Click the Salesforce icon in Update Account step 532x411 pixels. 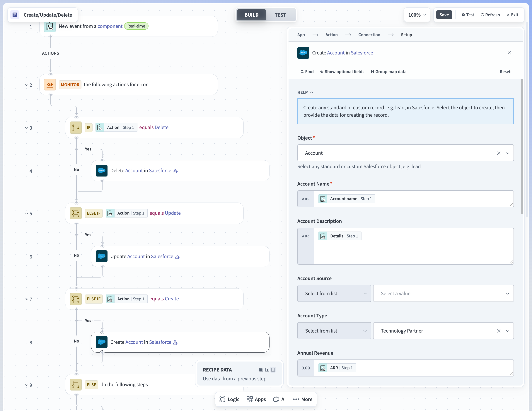pos(102,256)
